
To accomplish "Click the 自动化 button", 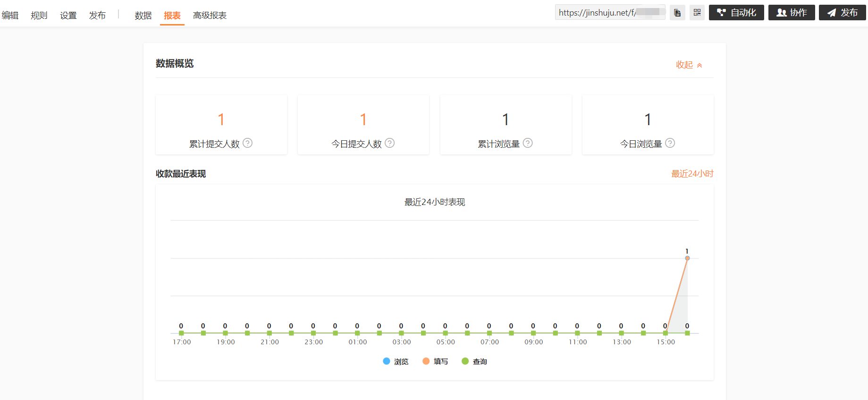I will [x=736, y=13].
